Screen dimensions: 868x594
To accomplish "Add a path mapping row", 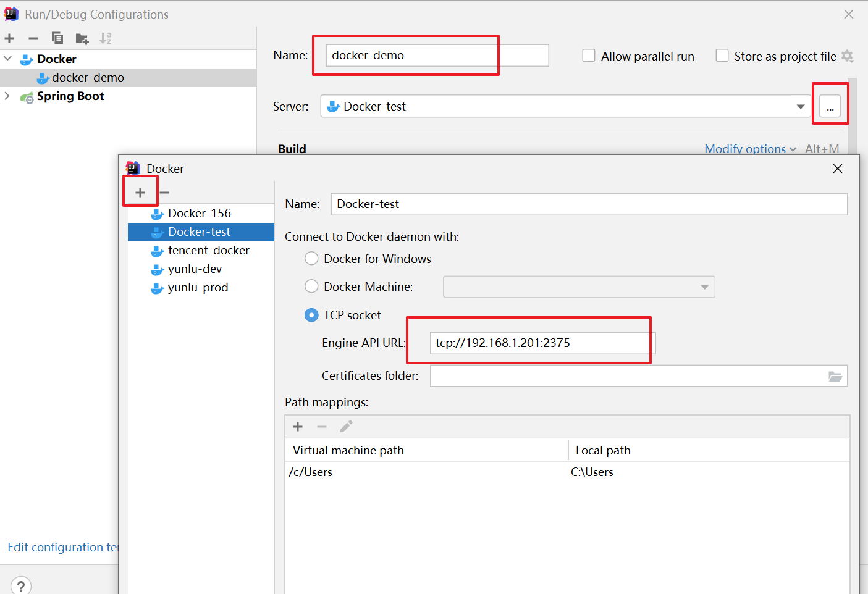I will [298, 427].
